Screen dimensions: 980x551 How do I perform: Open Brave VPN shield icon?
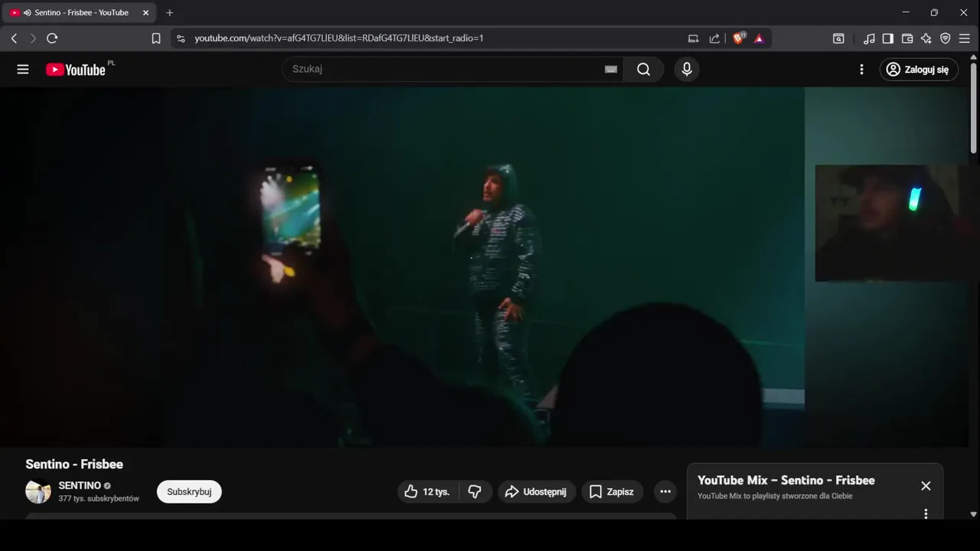pyautogui.click(x=946, y=38)
